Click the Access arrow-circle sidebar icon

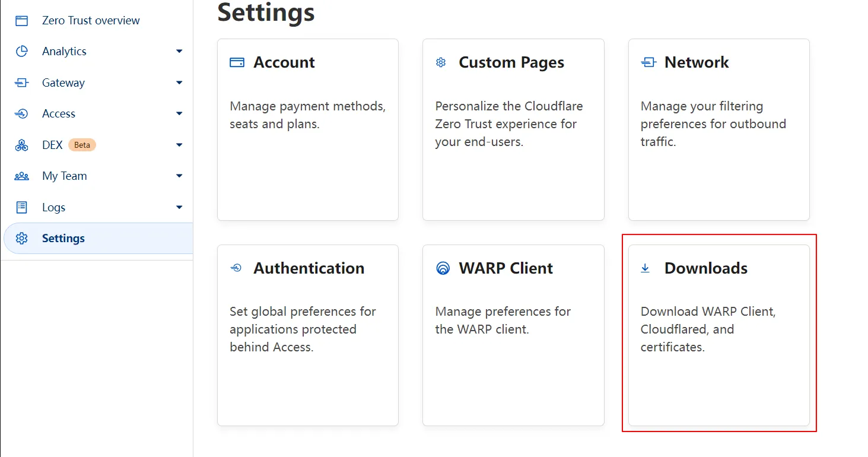click(x=22, y=114)
